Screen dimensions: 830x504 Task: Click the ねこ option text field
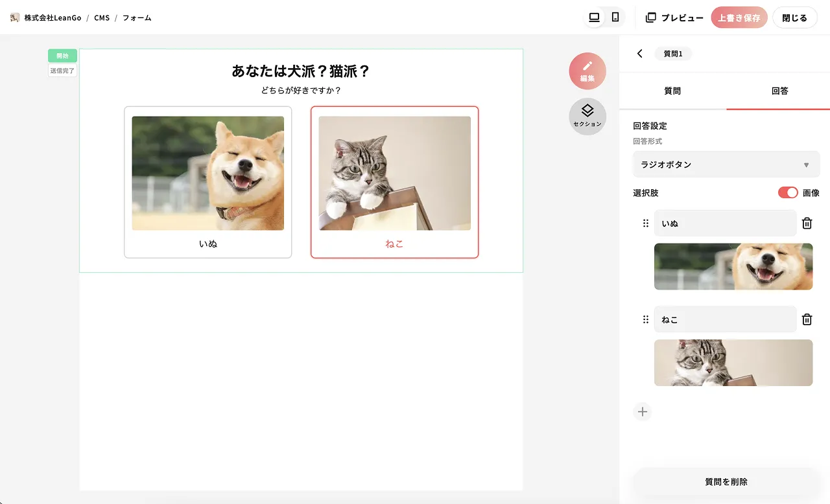pyautogui.click(x=725, y=319)
